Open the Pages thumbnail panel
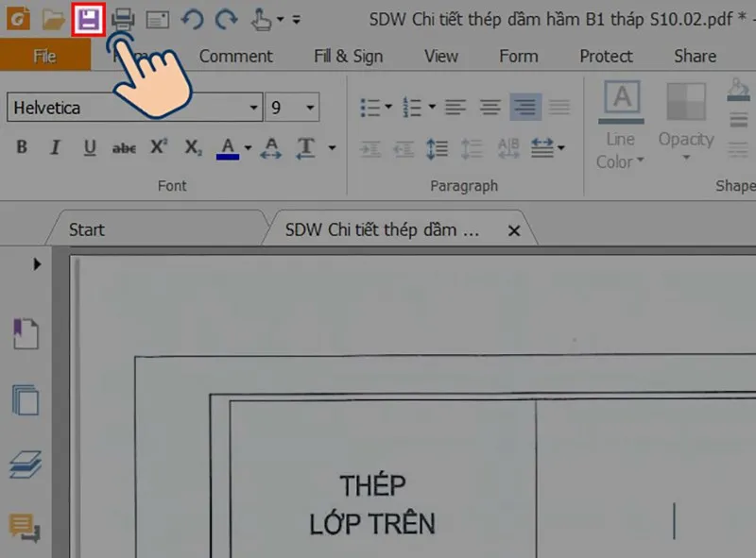756x558 pixels. click(x=26, y=400)
